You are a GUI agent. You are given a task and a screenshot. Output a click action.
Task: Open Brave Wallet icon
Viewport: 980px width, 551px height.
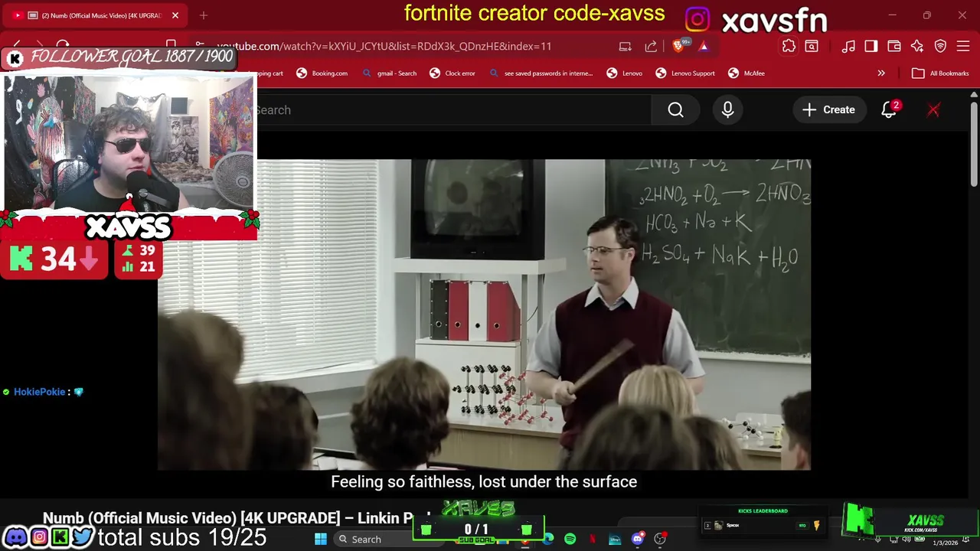pos(894,46)
